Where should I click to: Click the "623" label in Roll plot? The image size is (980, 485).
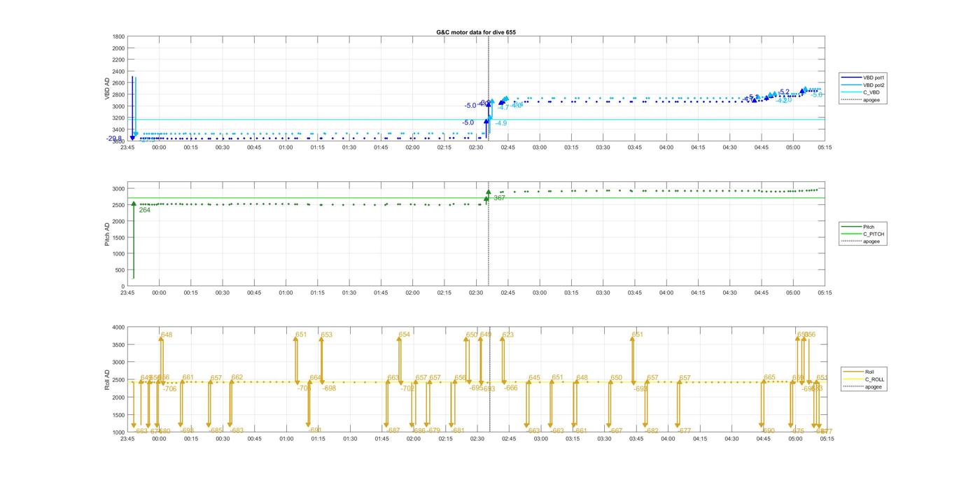(x=508, y=335)
